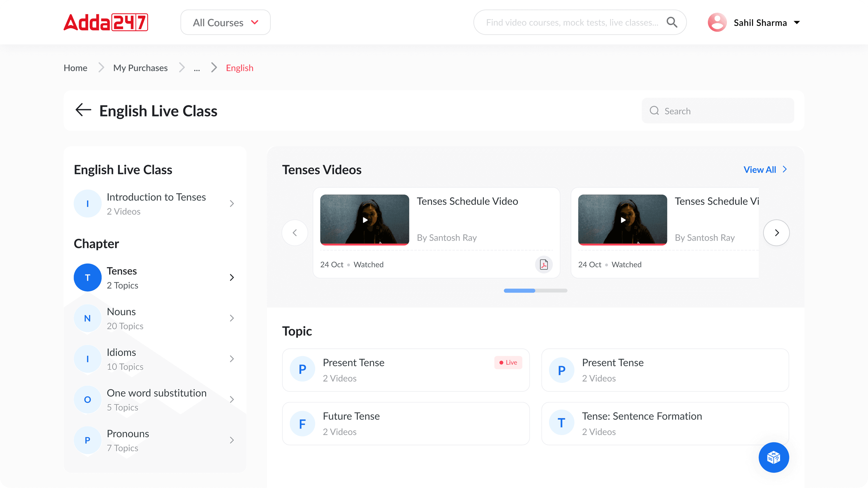Open the blue floating help cube button

click(x=773, y=457)
